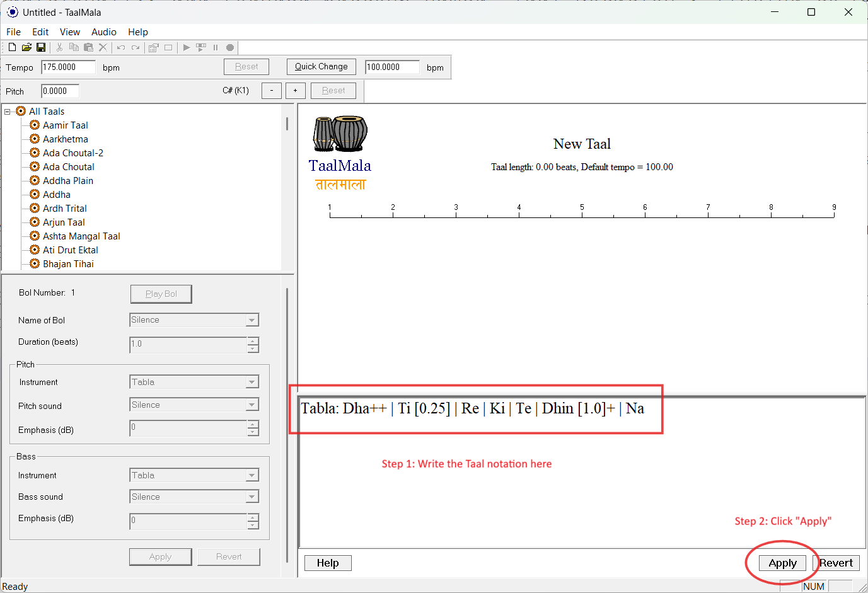Click the icon beside Ashta Mangal Taal
Image resolution: width=868 pixels, height=593 pixels.
(x=35, y=236)
